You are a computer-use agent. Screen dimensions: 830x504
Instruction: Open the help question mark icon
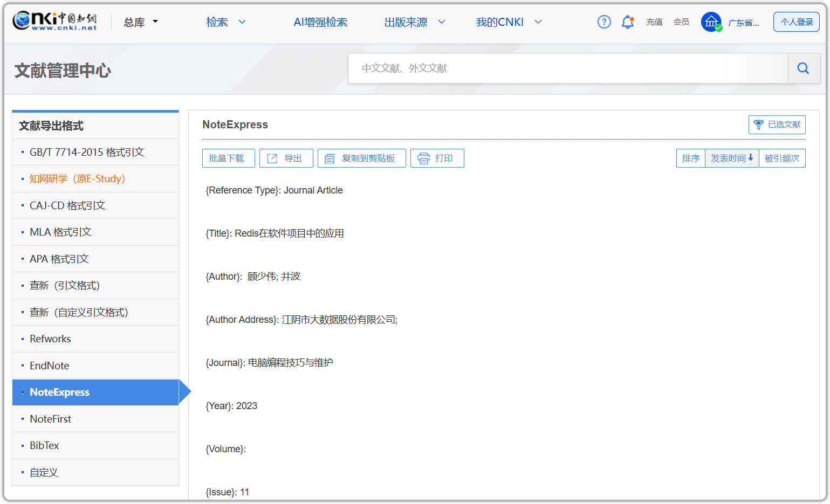tap(604, 22)
